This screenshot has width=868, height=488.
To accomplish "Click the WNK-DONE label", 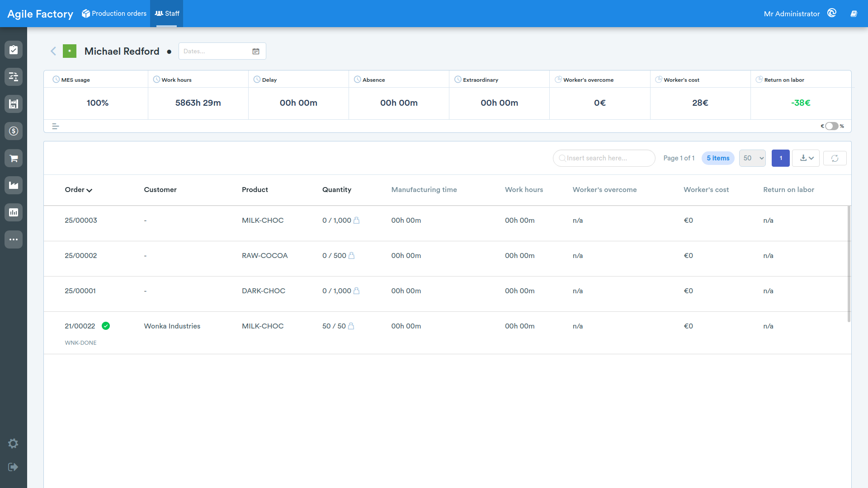I will pos(80,343).
